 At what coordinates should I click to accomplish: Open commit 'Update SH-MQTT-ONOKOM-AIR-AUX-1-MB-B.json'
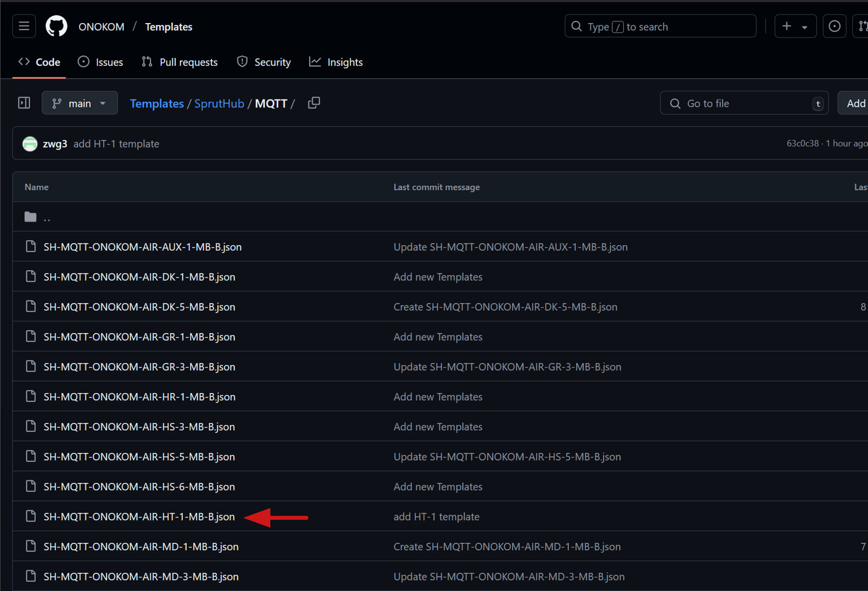point(510,247)
